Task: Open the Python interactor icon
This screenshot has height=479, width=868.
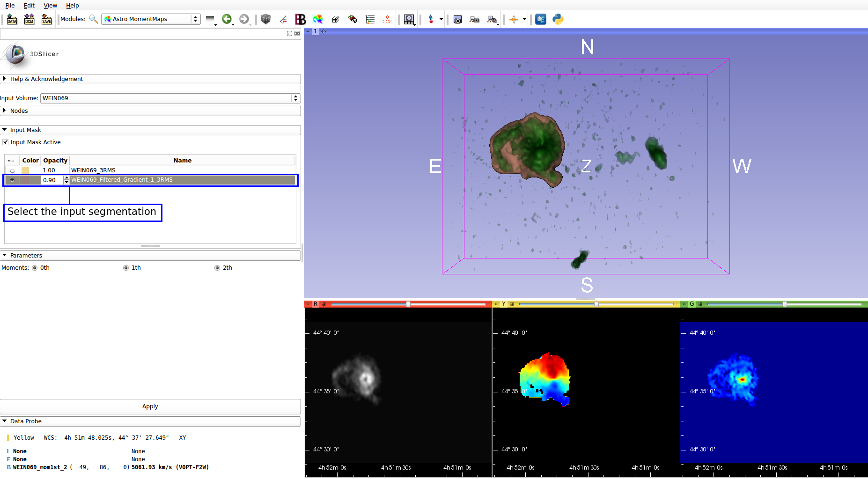Action: 558,19
